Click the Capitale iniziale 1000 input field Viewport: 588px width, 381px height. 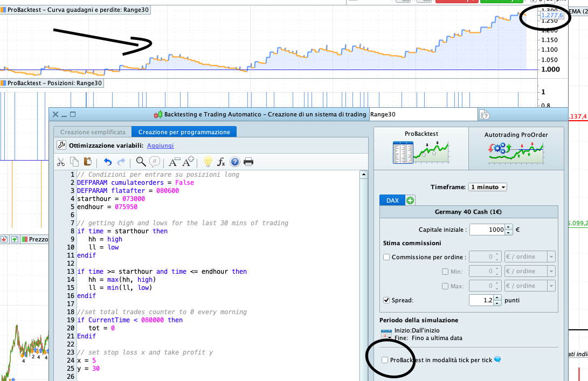tap(487, 230)
